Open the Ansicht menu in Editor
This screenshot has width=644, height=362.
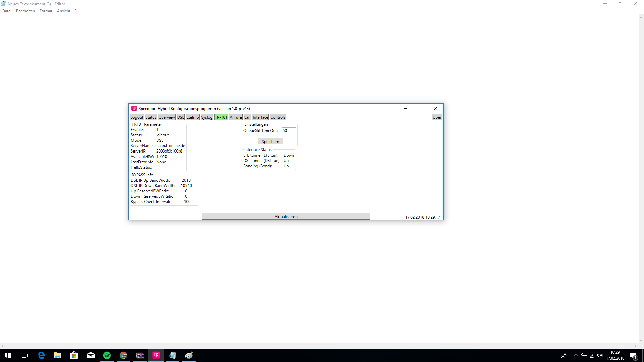(x=64, y=11)
